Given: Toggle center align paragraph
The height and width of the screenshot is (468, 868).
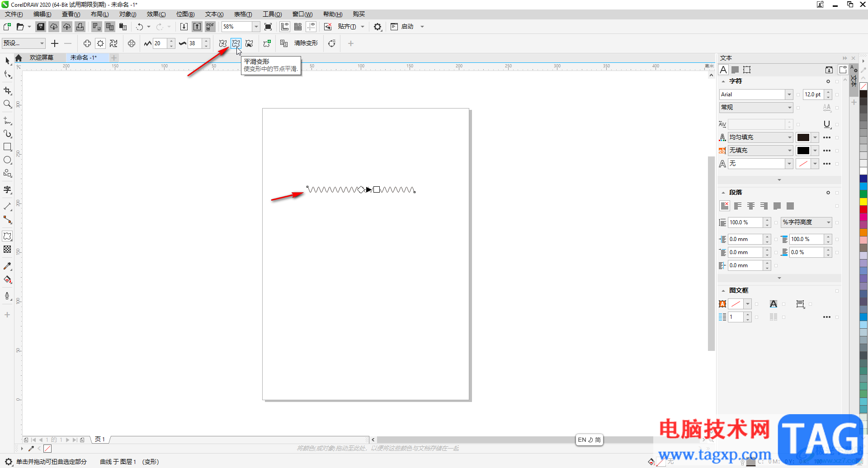Looking at the screenshot, I should coord(751,206).
